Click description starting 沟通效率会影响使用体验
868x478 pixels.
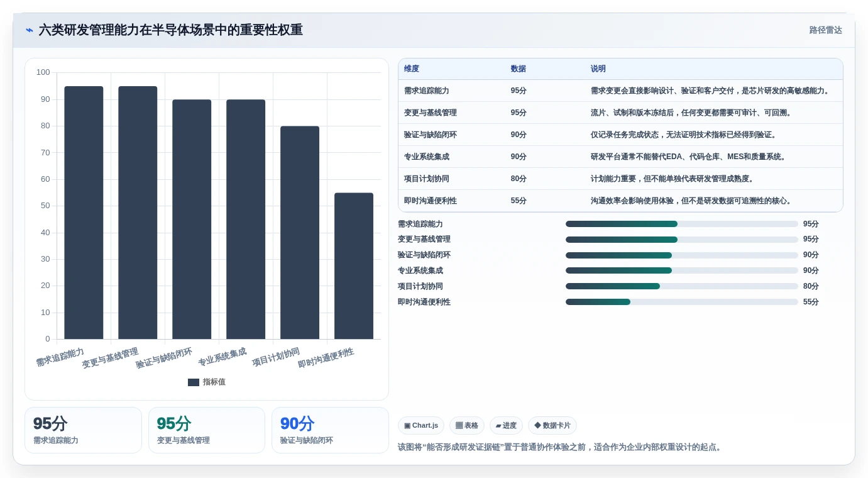coord(691,201)
